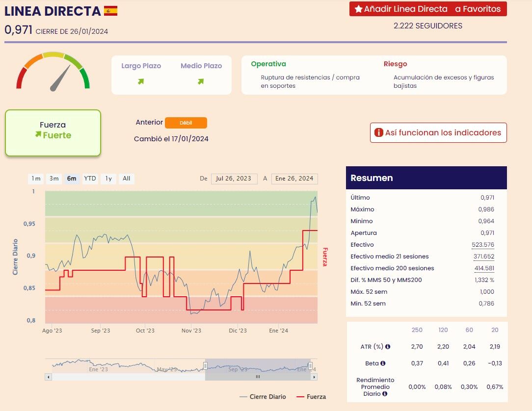Click the Resumen panel header
Screen dimensions: 532x411
coord(426,178)
